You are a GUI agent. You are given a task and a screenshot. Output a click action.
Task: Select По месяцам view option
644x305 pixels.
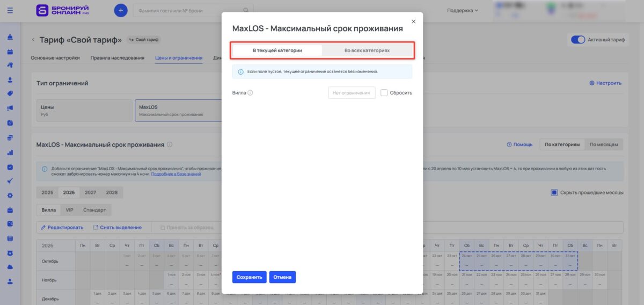tap(604, 144)
